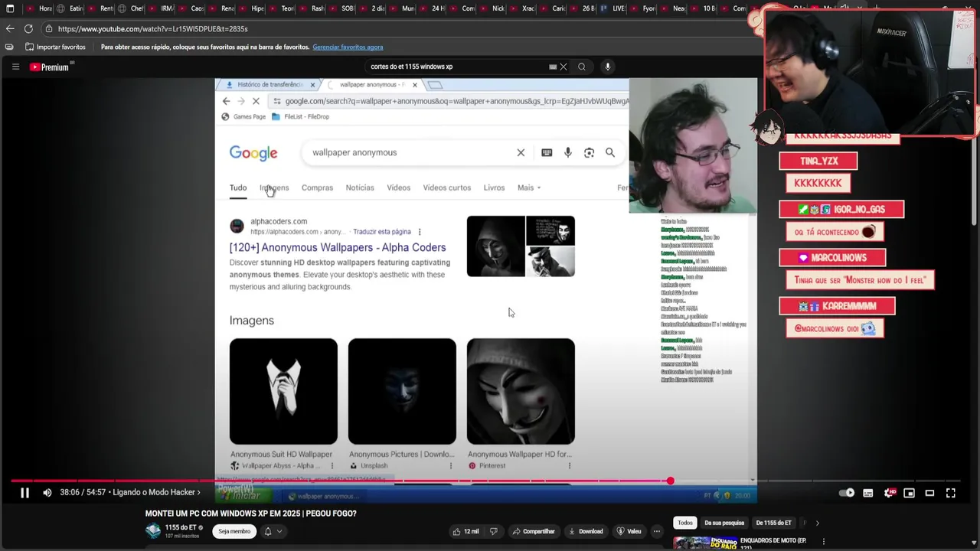The height and width of the screenshot is (551, 980).
Task: Run search with the magnifier icon
Action: click(x=582, y=67)
